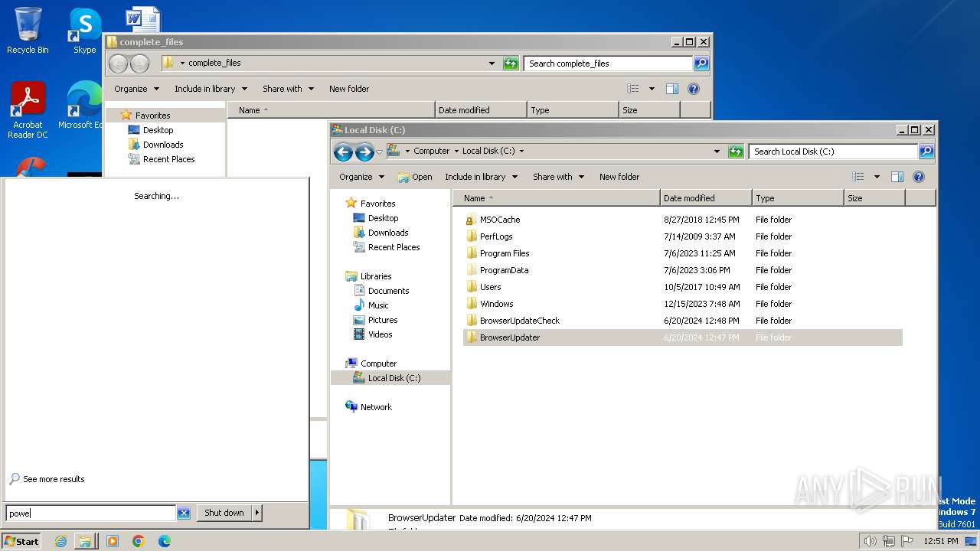The image size is (980, 551).
Task: Open Acrobat Reader DC desktop shortcut
Action: click(x=28, y=110)
